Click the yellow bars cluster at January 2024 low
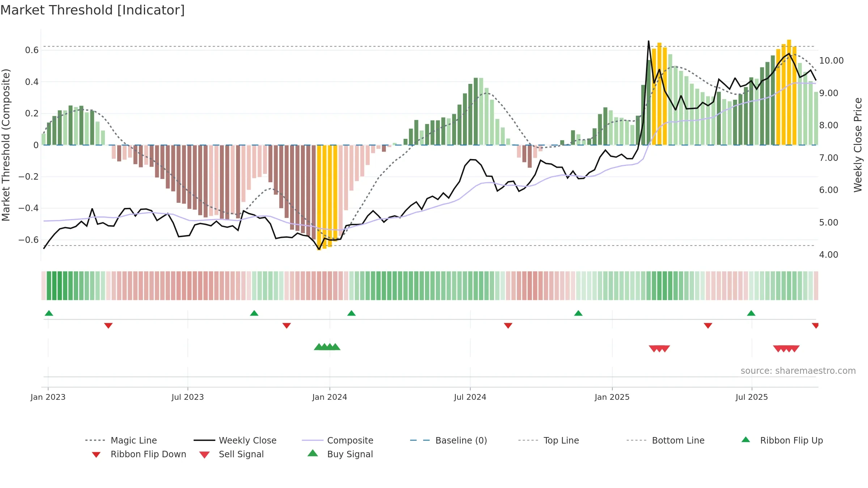The width and height of the screenshot is (868, 488). click(327, 197)
